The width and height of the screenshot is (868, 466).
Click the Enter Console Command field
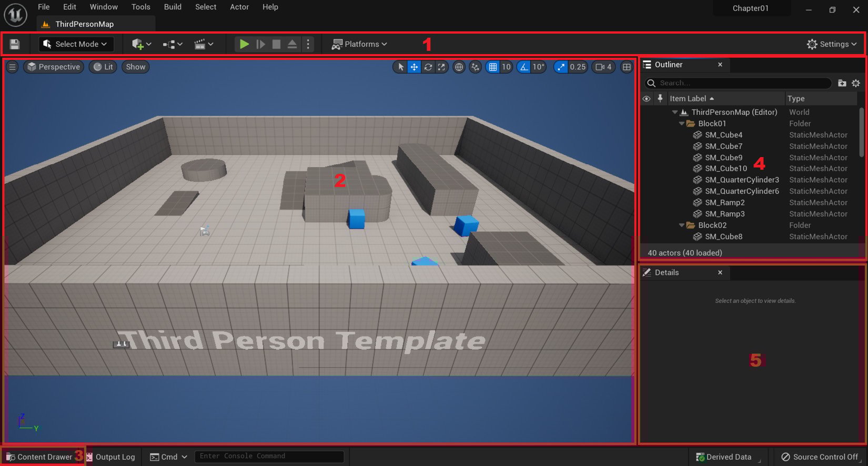pyautogui.click(x=269, y=457)
